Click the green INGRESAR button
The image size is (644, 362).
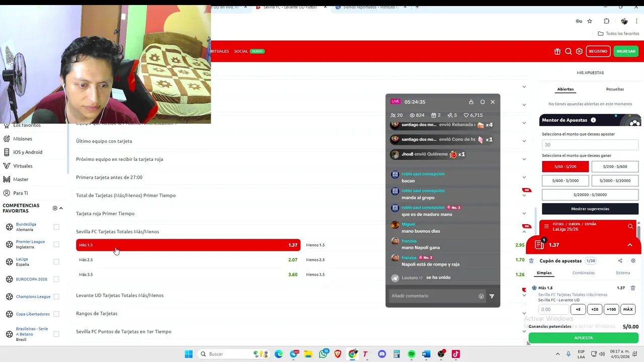coord(626,51)
